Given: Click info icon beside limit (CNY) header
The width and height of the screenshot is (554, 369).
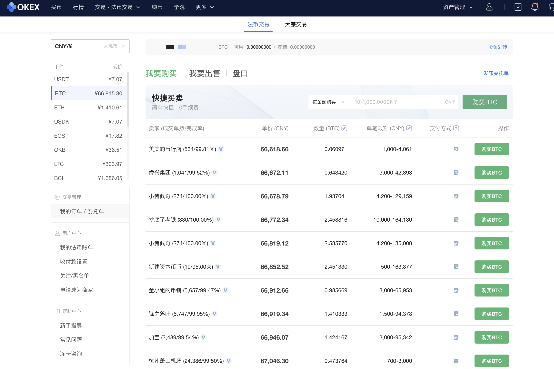Looking at the screenshot, I should click(x=409, y=128).
